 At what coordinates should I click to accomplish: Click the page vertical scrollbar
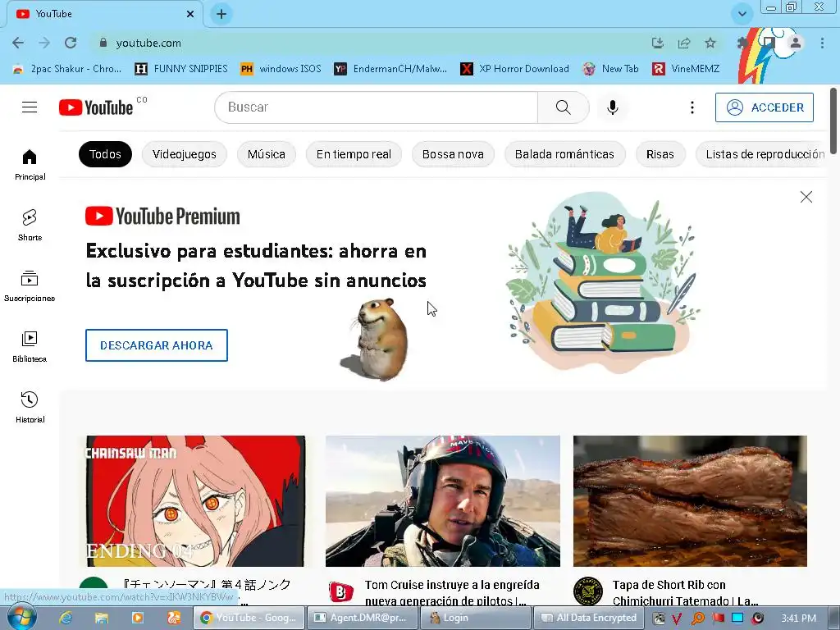(x=833, y=121)
